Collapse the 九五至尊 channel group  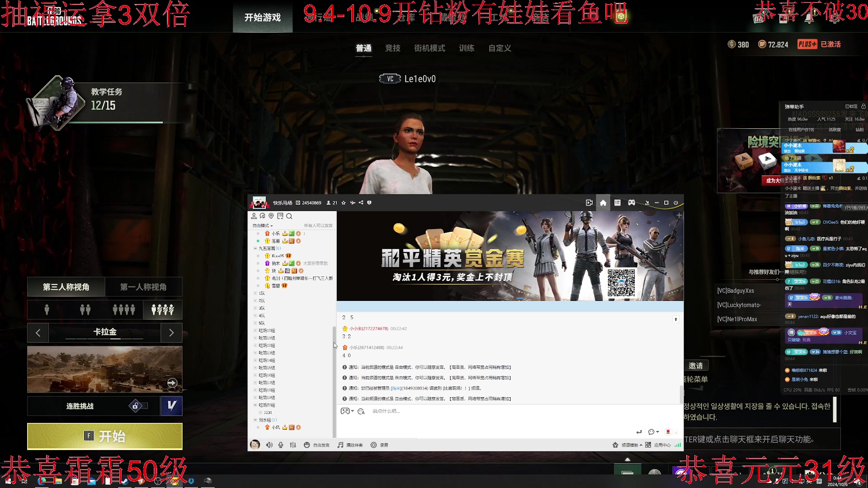tap(255, 249)
